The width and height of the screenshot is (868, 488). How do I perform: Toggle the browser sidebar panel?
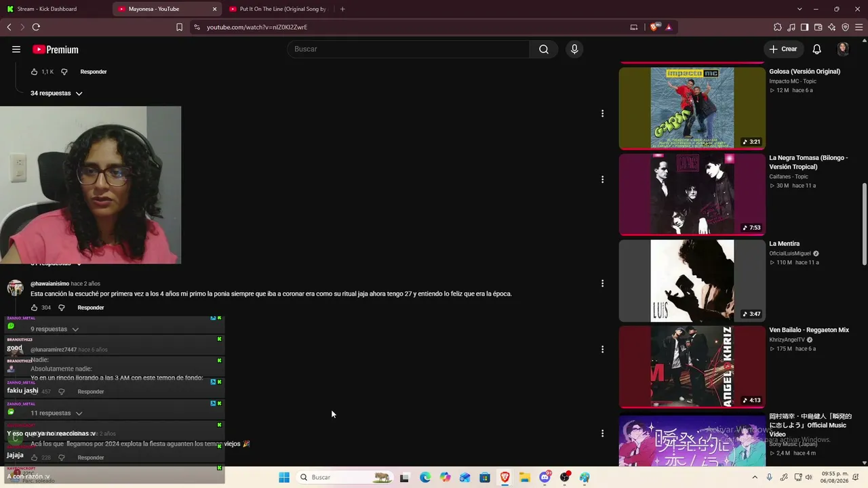[x=804, y=27]
